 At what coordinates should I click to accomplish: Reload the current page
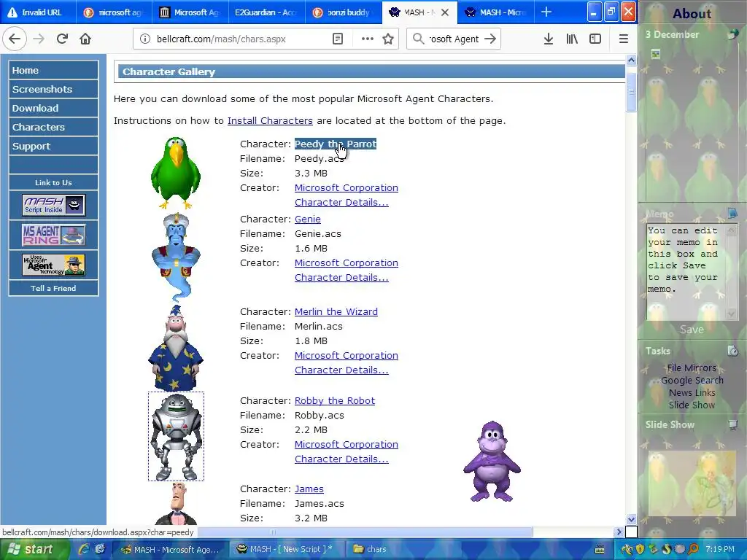click(62, 39)
